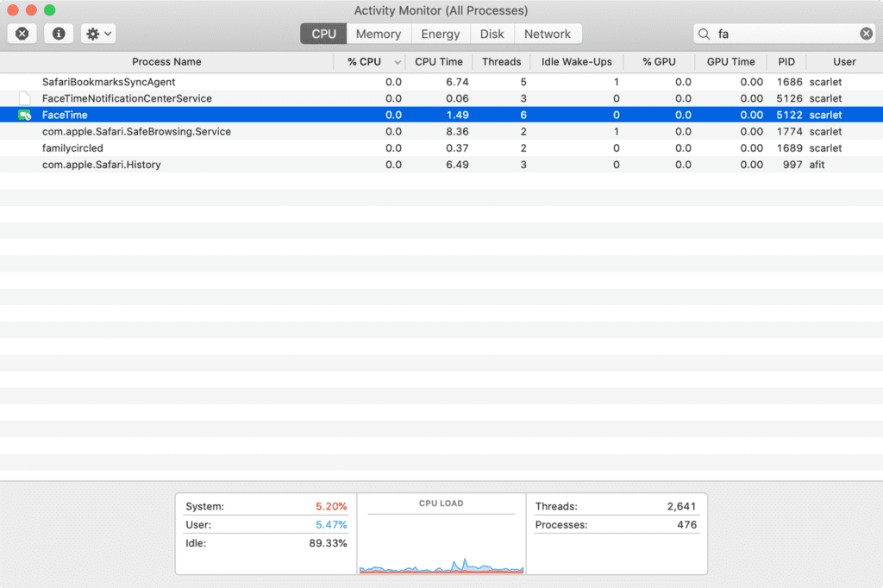This screenshot has width=883, height=588.
Task: Select com.apple.Safari.SafeBrowsing.Service row
Action: pyautogui.click(x=441, y=131)
